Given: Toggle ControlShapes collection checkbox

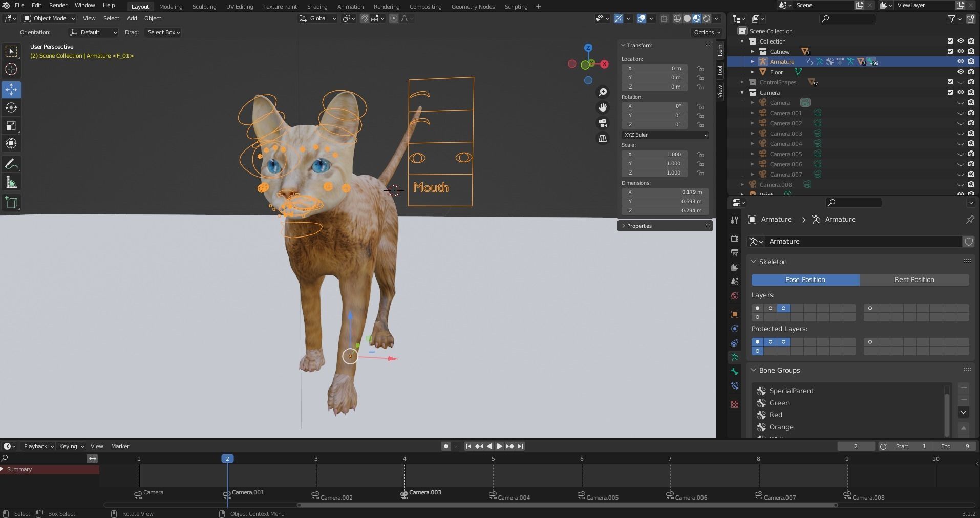Looking at the screenshot, I should coord(950,82).
